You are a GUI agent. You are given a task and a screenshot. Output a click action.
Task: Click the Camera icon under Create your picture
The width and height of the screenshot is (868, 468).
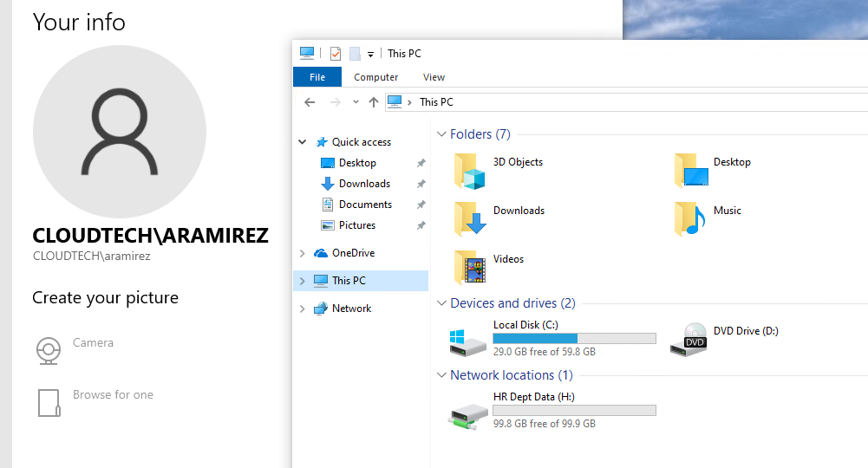point(49,351)
